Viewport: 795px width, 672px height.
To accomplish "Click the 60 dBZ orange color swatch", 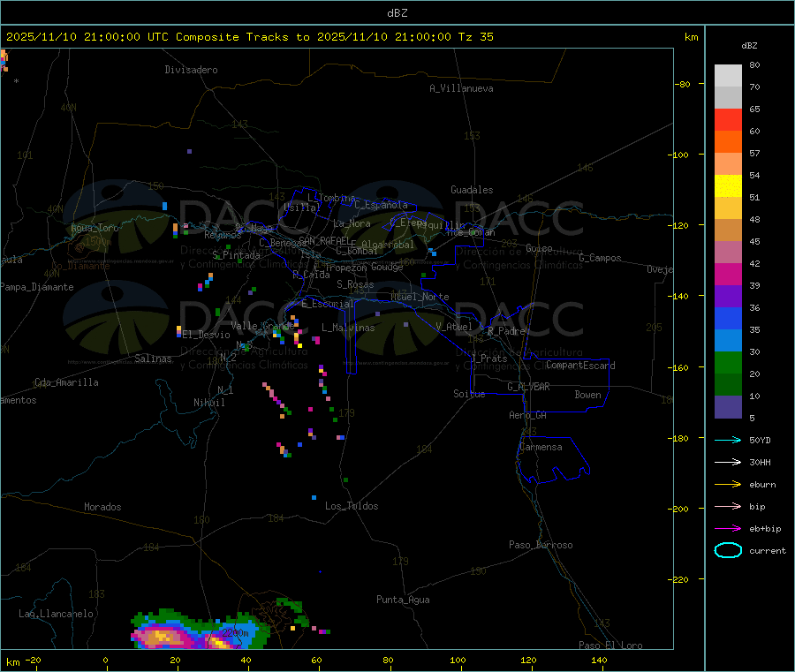I will (x=728, y=141).
